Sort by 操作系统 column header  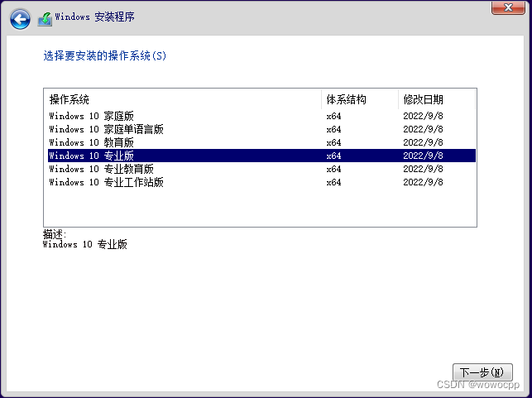coord(183,100)
